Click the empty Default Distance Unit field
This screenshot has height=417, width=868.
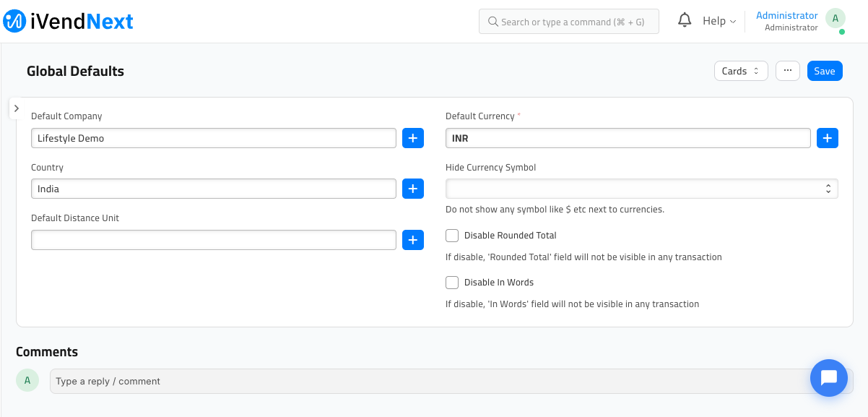214,240
